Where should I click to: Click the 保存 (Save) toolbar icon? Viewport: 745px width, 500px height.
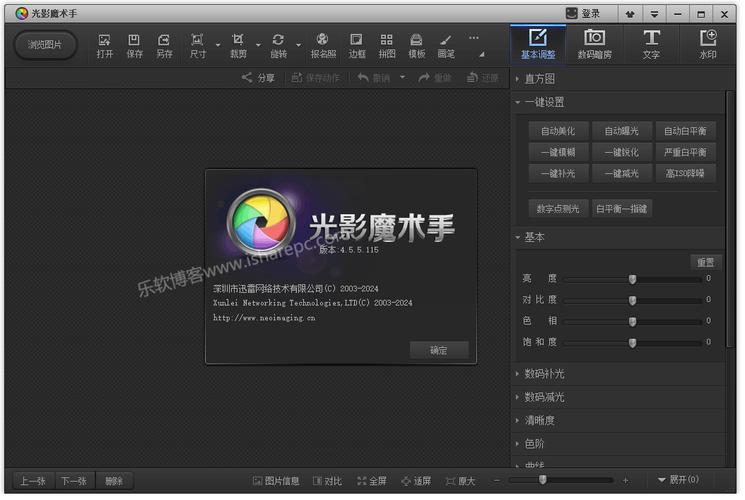[134, 45]
